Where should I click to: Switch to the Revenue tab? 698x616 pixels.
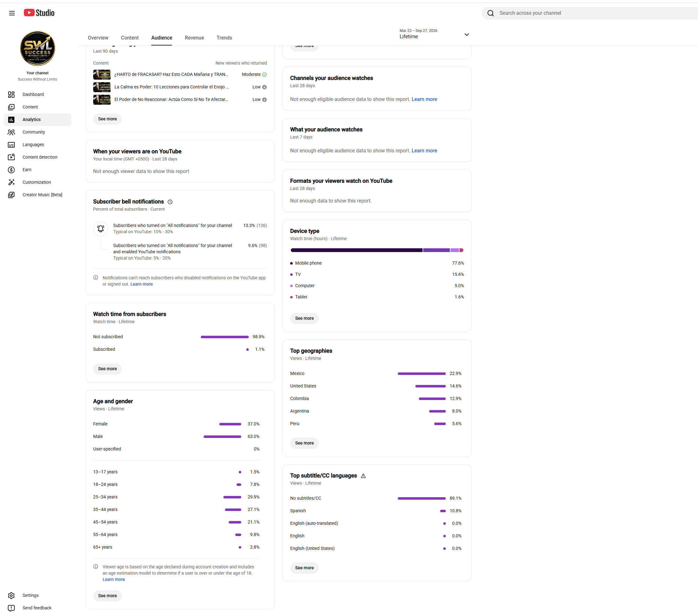[194, 38]
